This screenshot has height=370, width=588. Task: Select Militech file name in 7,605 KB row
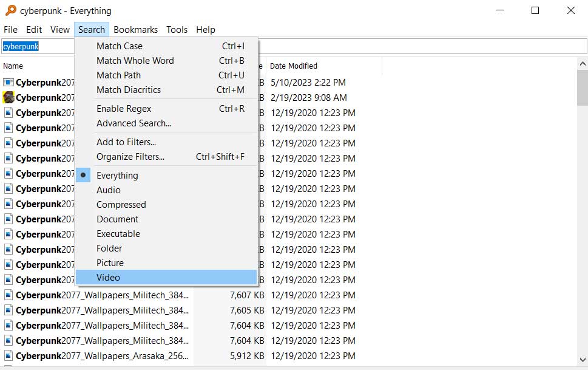click(x=102, y=310)
